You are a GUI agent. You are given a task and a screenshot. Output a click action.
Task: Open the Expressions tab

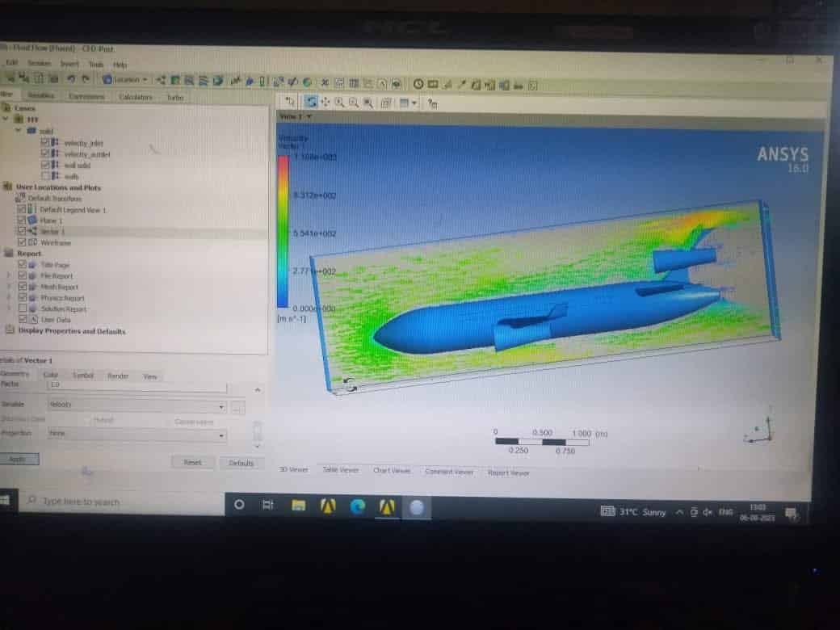tap(86, 97)
